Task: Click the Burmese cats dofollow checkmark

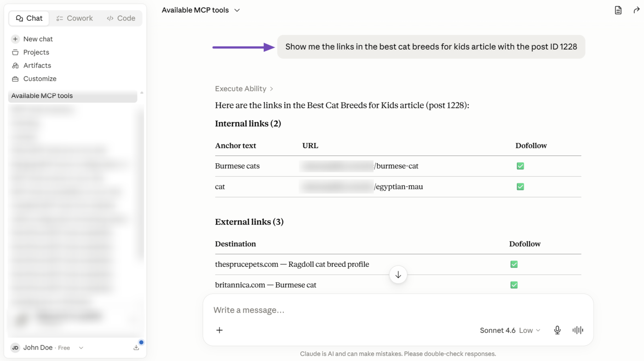Action: click(x=520, y=166)
